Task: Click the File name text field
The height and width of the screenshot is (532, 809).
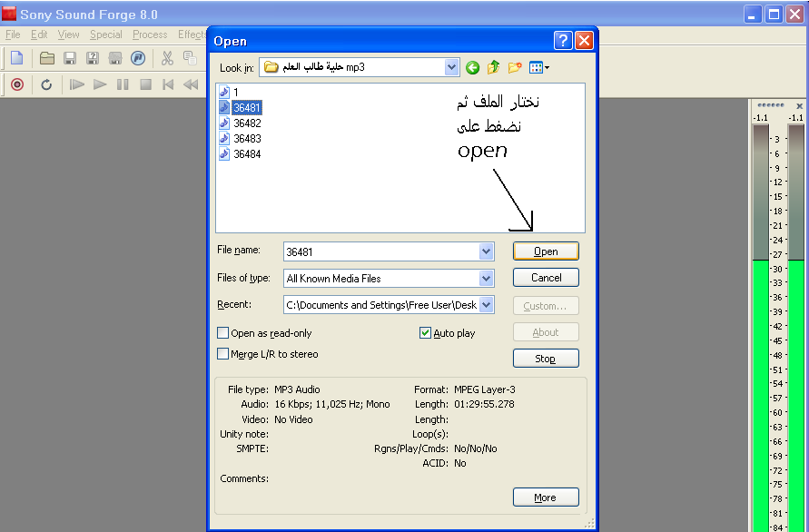Action: coord(381,251)
